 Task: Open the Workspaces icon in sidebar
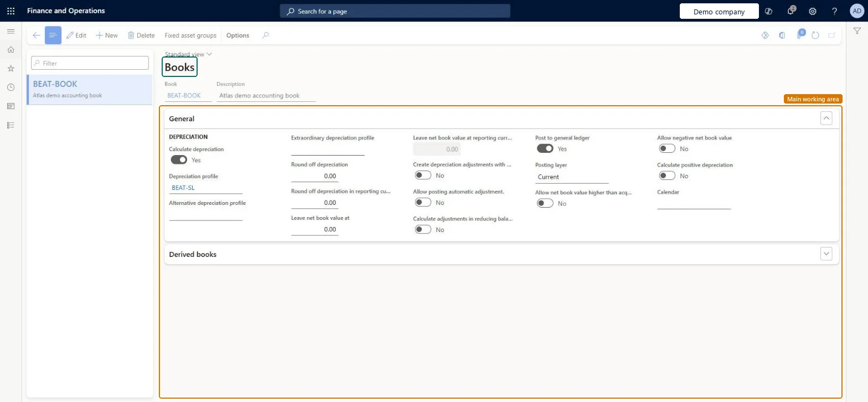point(11,106)
